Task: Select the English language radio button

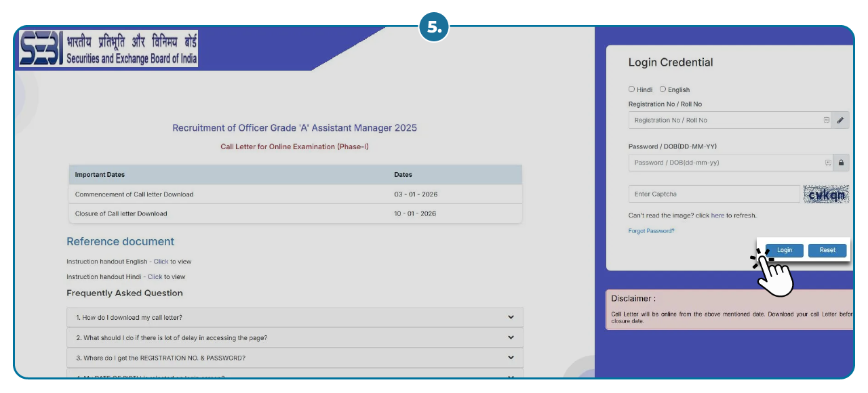Action: pos(663,89)
